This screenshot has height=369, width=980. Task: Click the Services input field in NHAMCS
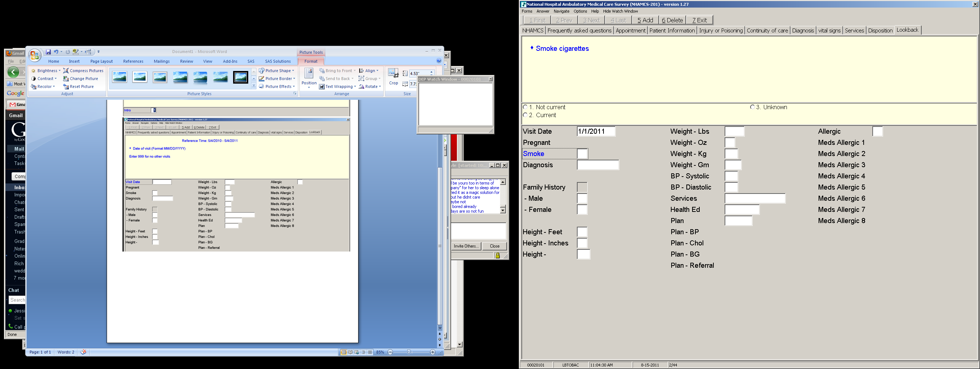pos(755,199)
